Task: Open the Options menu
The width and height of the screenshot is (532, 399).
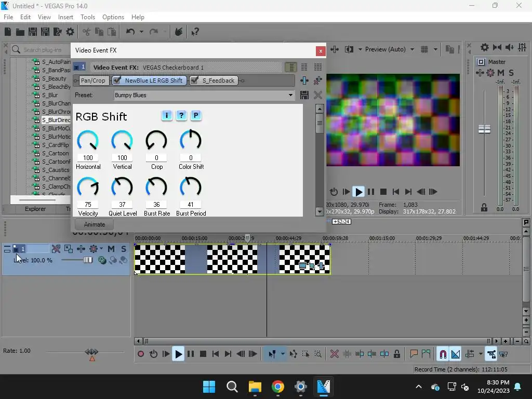Action: tap(113, 17)
